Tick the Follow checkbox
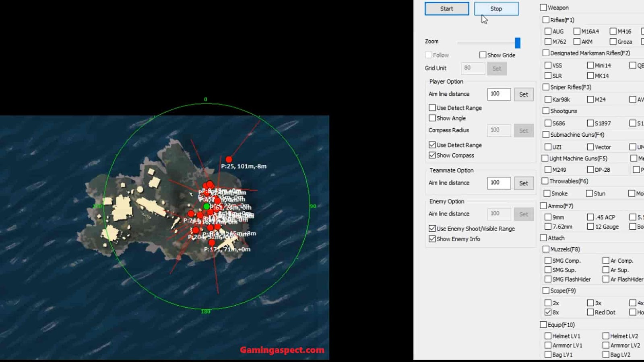The width and height of the screenshot is (644, 362). click(x=429, y=55)
